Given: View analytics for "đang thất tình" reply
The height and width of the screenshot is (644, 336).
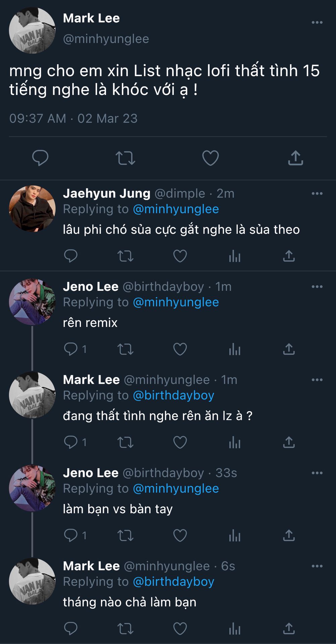Looking at the screenshot, I should point(235,443).
